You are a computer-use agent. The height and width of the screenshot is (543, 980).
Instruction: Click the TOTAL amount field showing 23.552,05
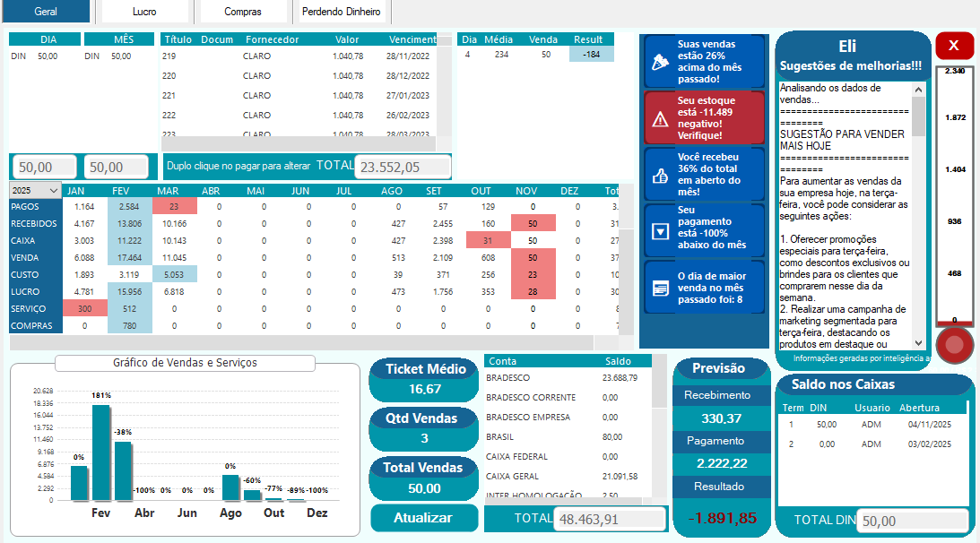pos(403,166)
